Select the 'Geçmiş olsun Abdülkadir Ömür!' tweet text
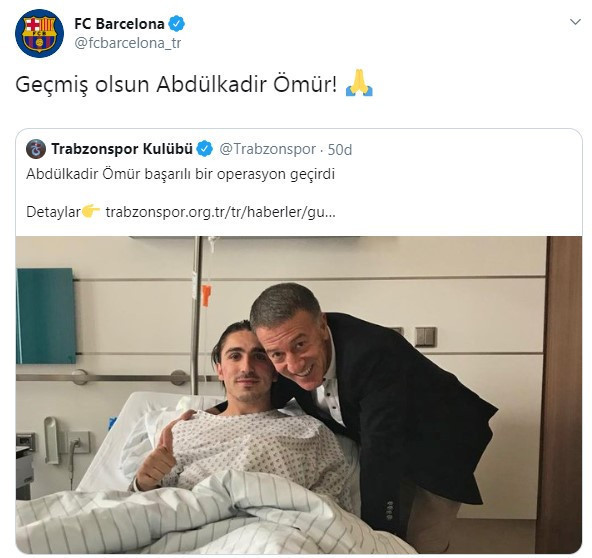592x558 pixels. (176, 84)
